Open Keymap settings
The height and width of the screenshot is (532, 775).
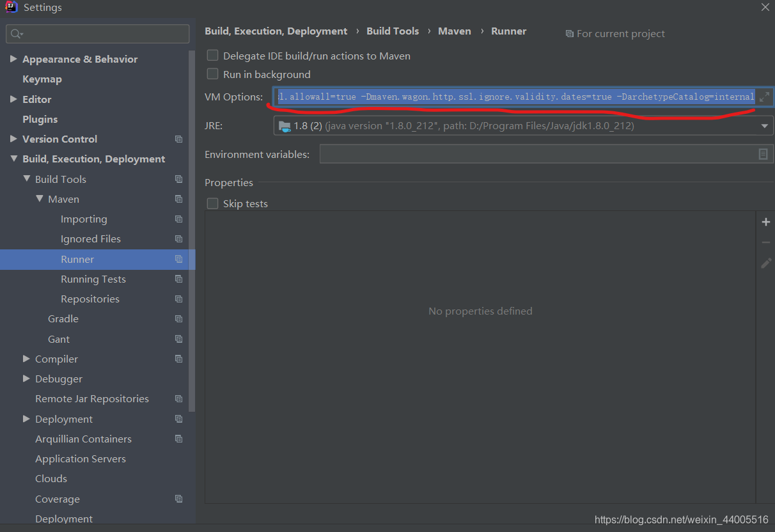(x=42, y=79)
